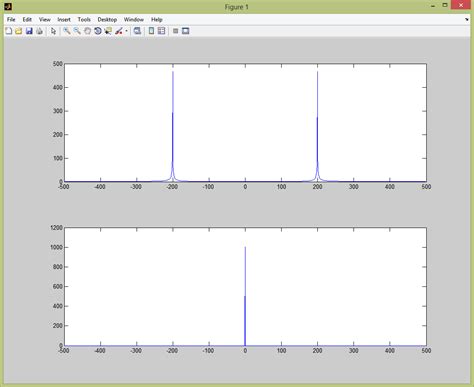Insert a colorbar using the toolbar icon
The image size is (474, 387).
click(x=151, y=31)
